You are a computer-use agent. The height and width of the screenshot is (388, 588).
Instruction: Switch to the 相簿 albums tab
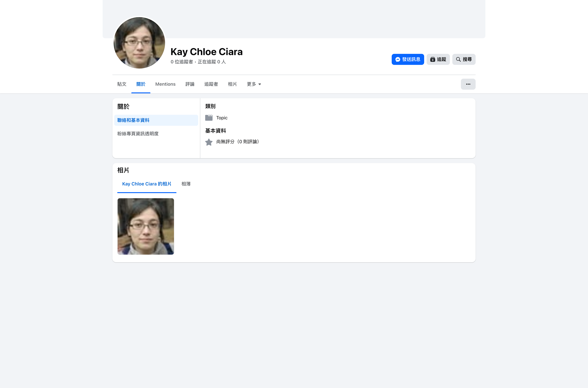click(186, 184)
